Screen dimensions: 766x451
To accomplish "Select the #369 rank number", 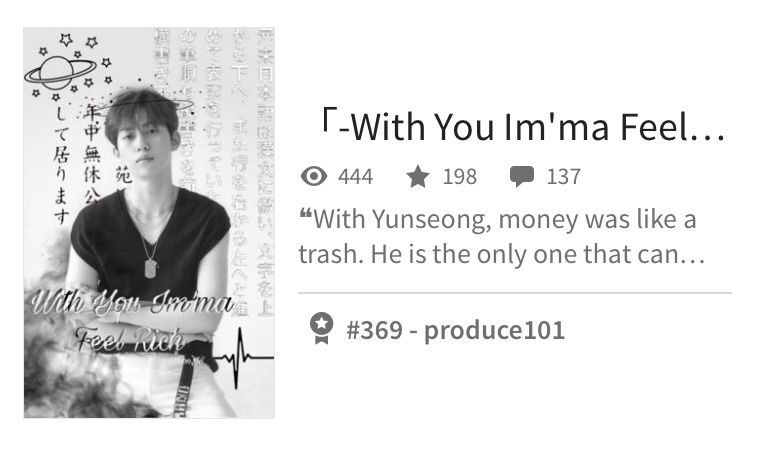I will [x=375, y=330].
